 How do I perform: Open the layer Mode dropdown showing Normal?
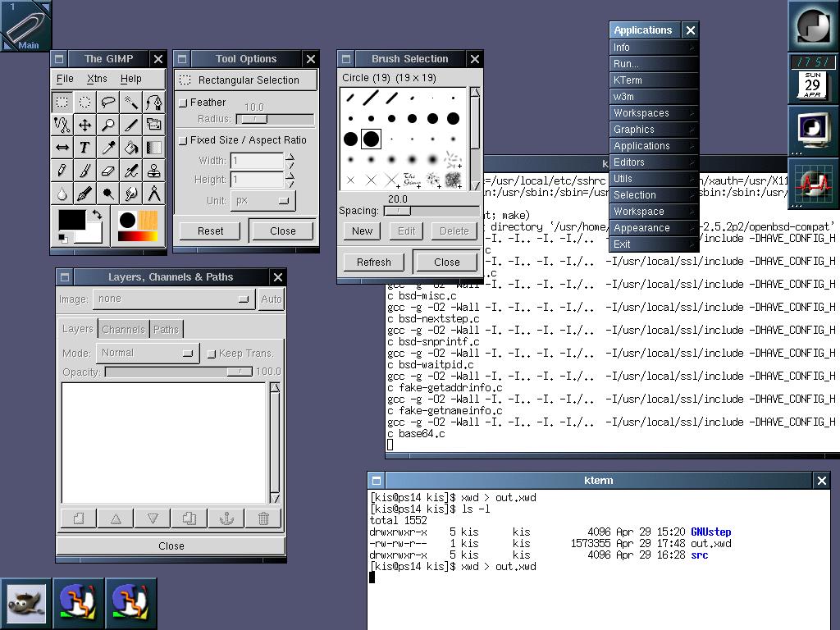coord(147,353)
